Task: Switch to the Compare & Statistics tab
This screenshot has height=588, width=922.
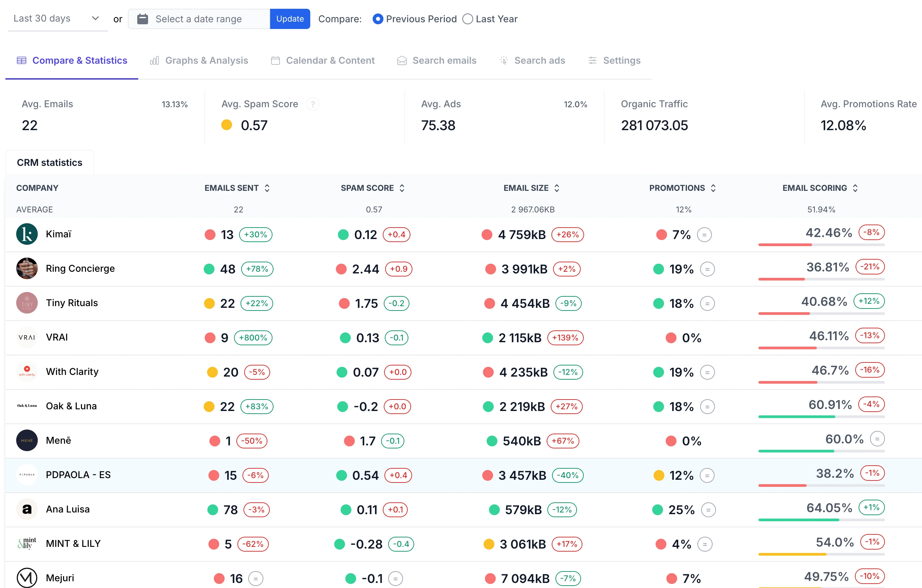Action: pos(71,60)
